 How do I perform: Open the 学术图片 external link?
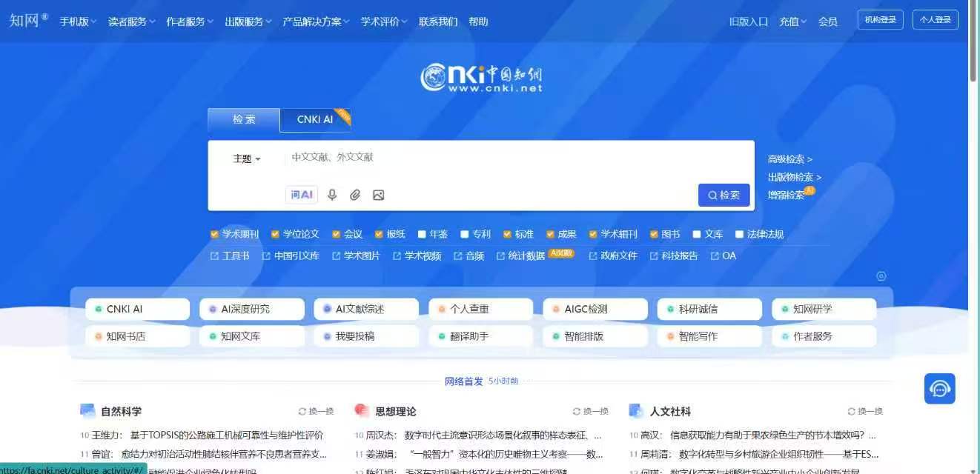[x=356, y=256]
